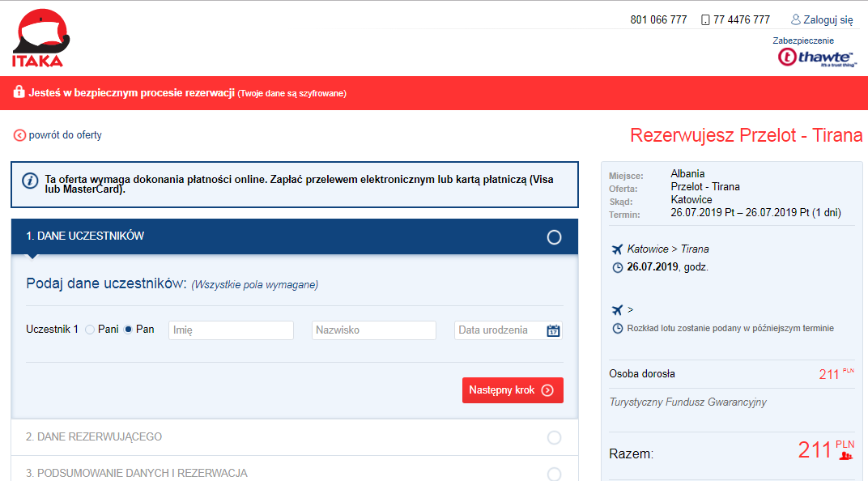Focus the Imię input field
Viewport: 868px width, 481px height.
tap(231, 330)
